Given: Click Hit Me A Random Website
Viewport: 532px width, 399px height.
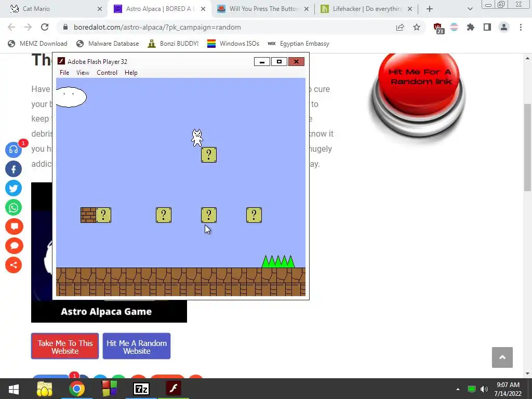Looking at the screenshot, I should pyautogui.click(x=137, y=347).
